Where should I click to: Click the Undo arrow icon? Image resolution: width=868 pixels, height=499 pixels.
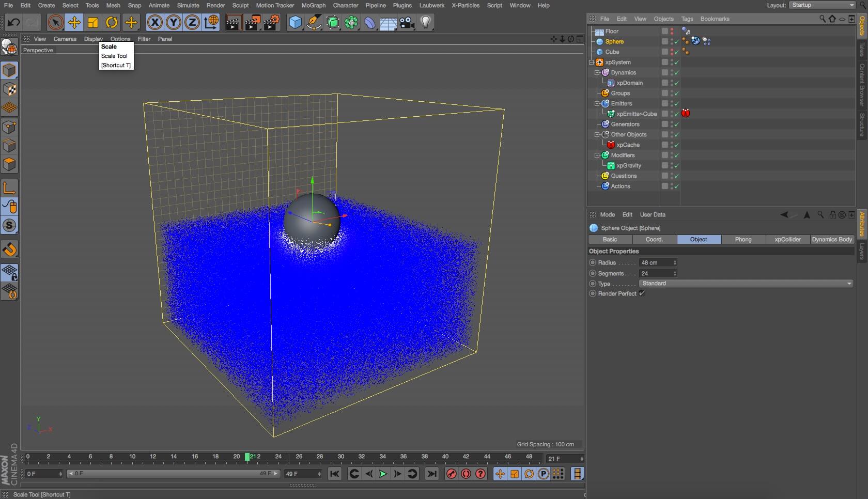pos(13,22)
